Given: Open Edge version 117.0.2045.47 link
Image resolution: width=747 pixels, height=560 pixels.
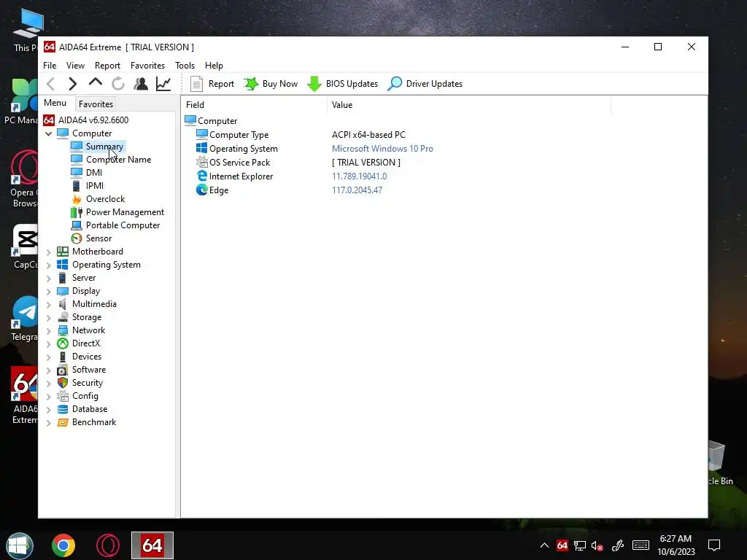Looking at the screenshot, I should pyautogui.click(x=357, y=190).
